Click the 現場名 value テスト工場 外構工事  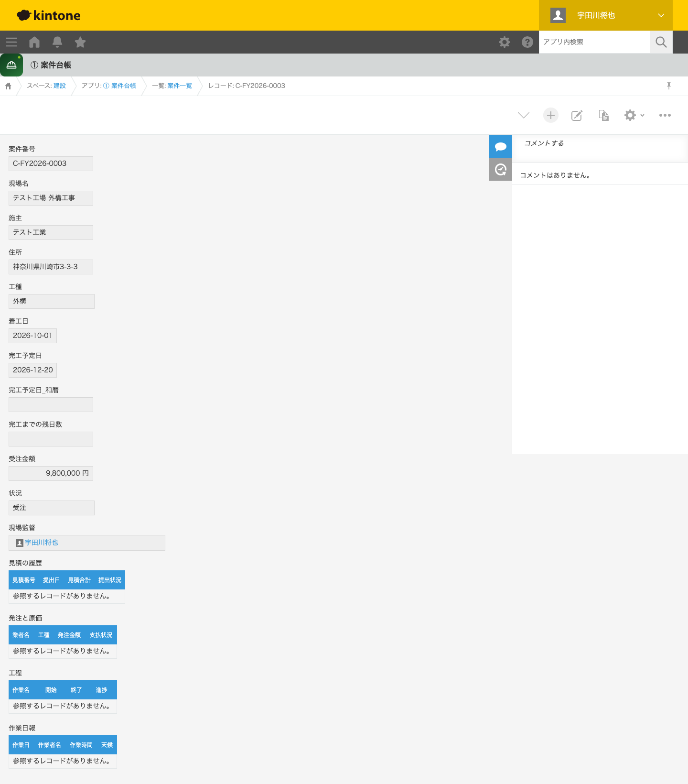pyautogui.click(x=51, y=198)
